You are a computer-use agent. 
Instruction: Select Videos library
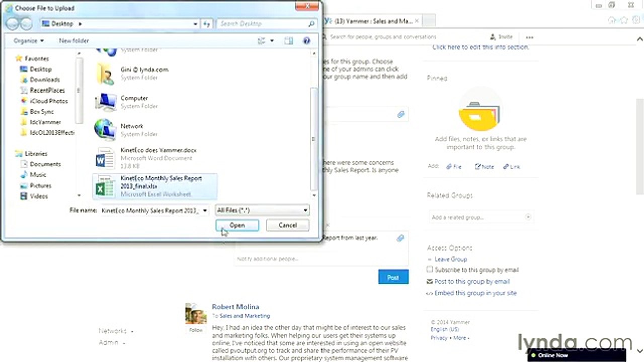39,196
